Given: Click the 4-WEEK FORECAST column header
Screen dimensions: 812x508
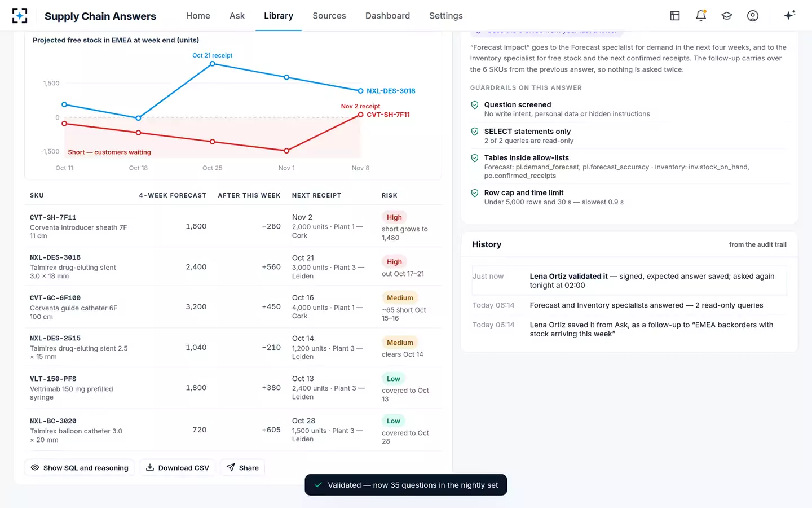Looking at the screenshot, I should [173, 195].
